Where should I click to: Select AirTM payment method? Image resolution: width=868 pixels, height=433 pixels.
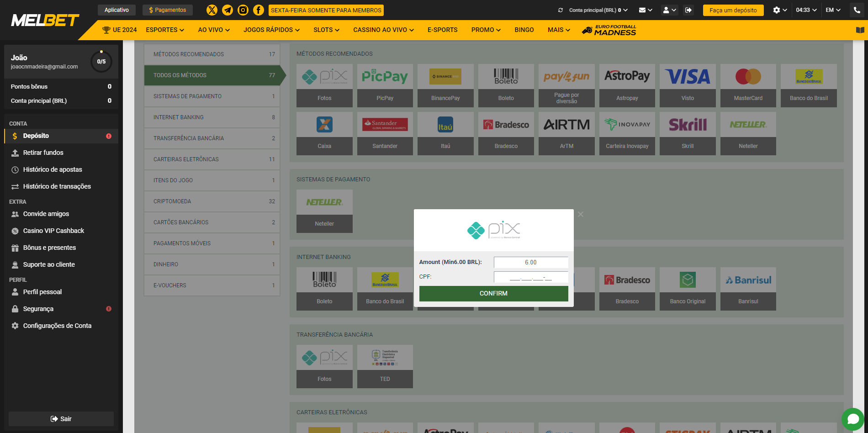tap(566, 133)
